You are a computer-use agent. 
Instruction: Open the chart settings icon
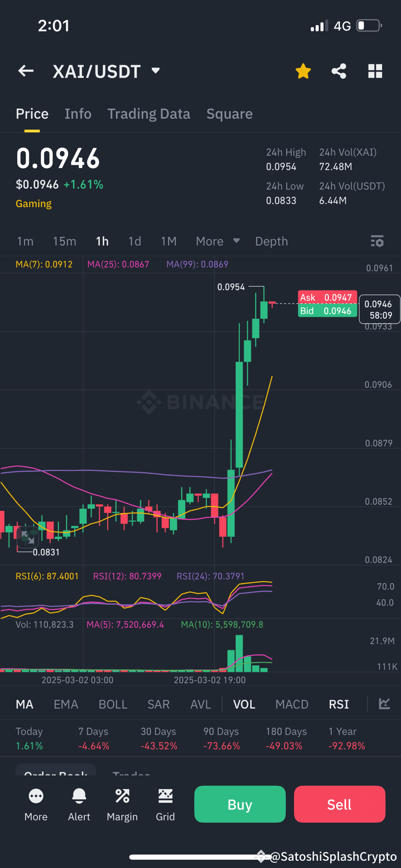pyautogui.click(x=377, y=241)
